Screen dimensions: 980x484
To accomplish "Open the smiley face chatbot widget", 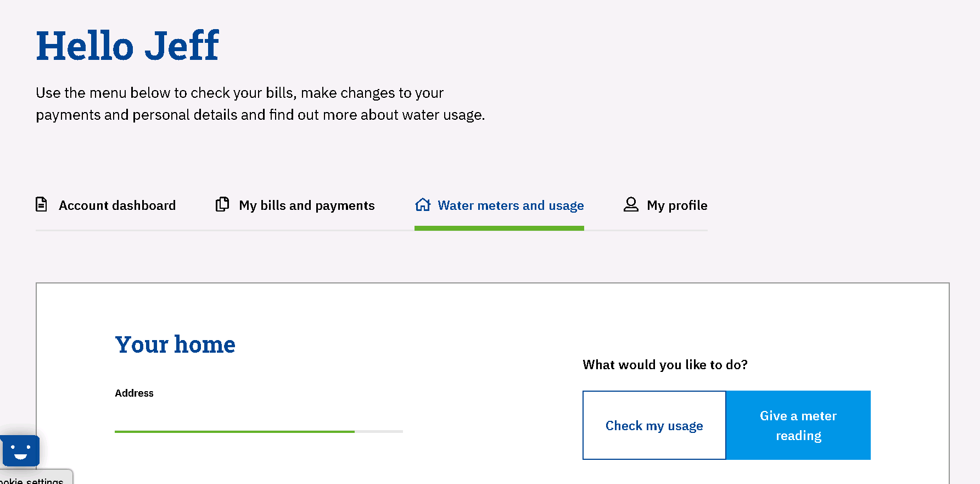I will 21,450.
